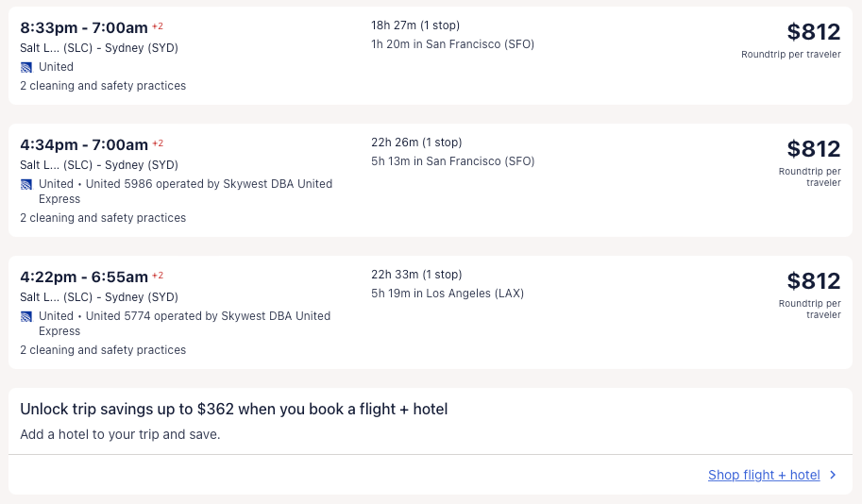Click $812 price of 18h 27m flight
Screen dimensions: 862x504
coord(813,32)
